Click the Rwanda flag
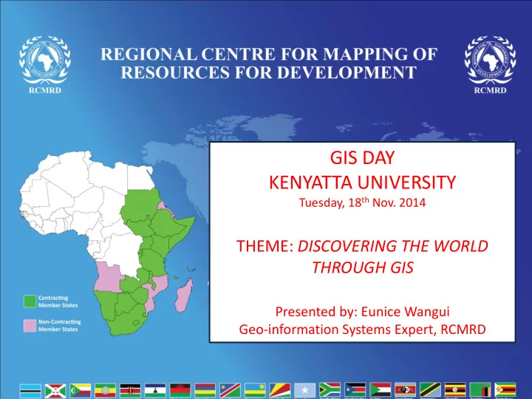 tap(255, 391)
